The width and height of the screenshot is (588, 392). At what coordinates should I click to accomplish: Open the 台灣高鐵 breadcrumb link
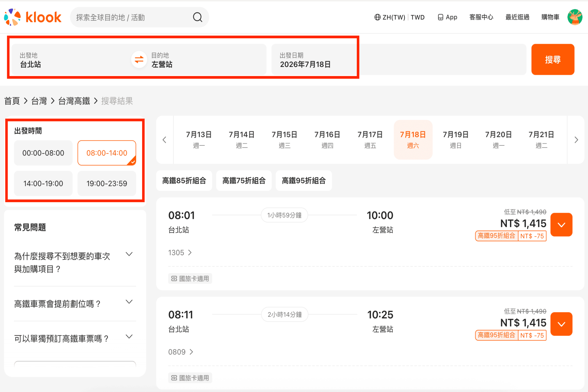point(74,101)
